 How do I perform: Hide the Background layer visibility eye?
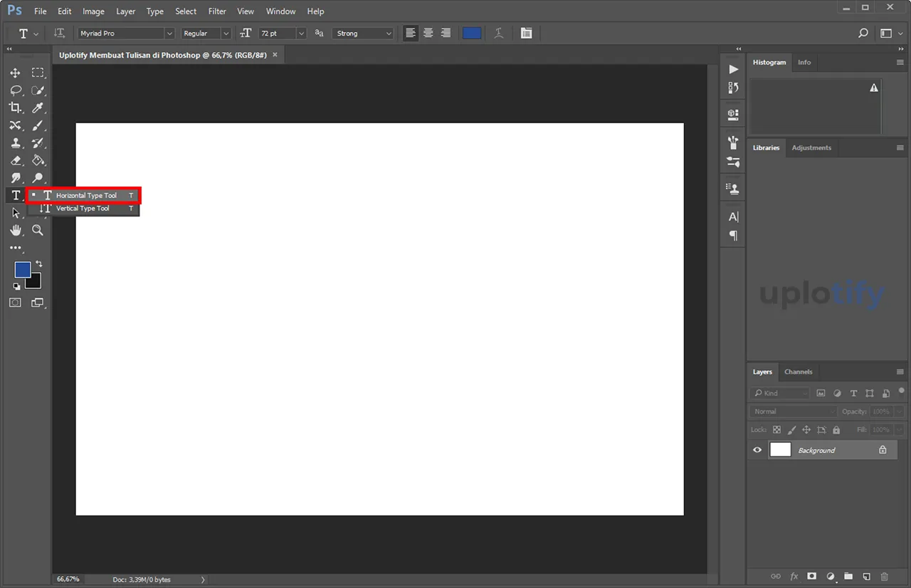pos(757,450)
